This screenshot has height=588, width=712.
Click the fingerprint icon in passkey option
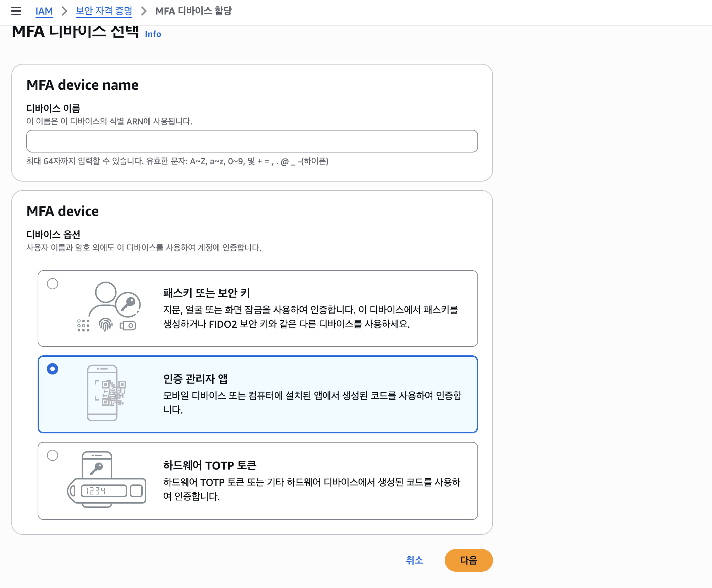coord(105,324)
